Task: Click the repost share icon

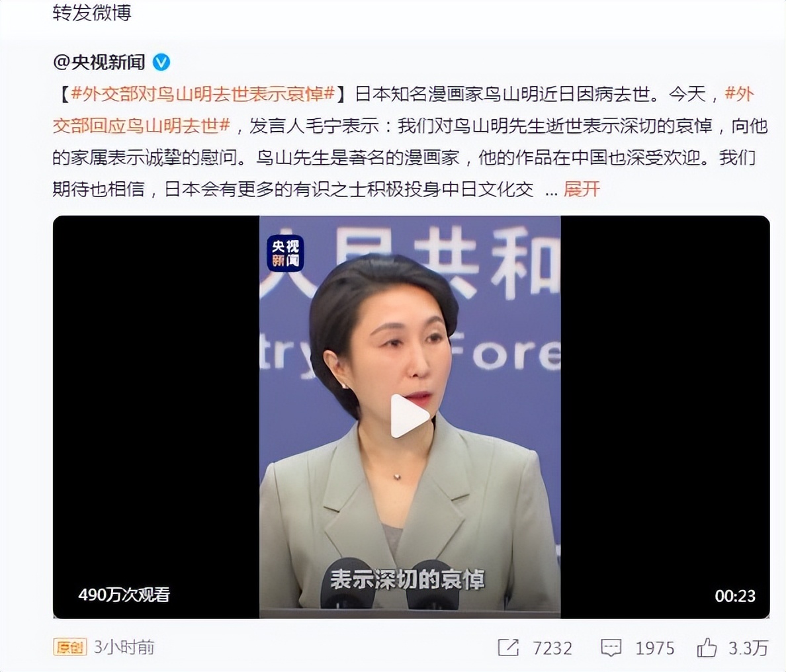Action: click(508, 648)
